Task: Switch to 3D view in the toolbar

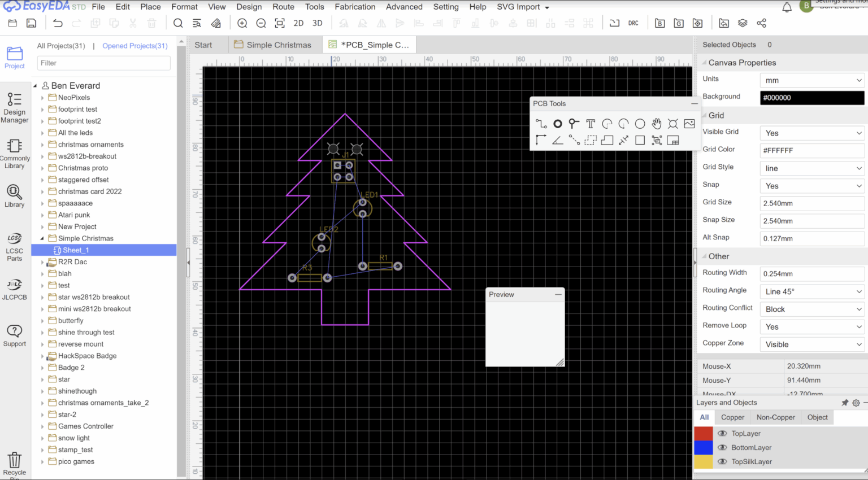Action: pos(318,23)
